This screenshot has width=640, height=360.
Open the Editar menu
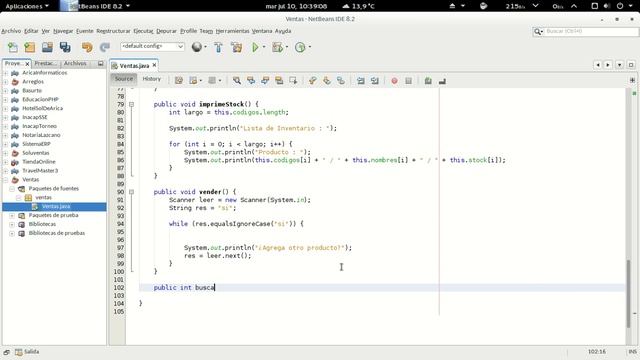click(31, 31)
